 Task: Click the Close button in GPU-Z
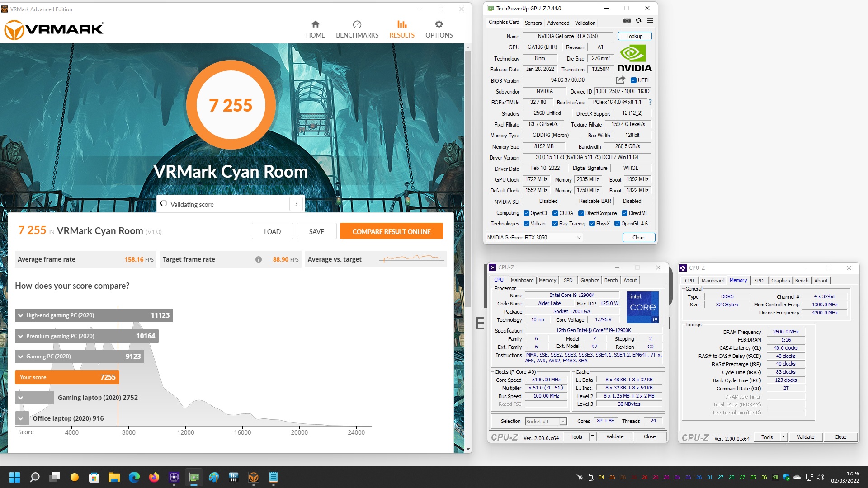tap(638, 238)
